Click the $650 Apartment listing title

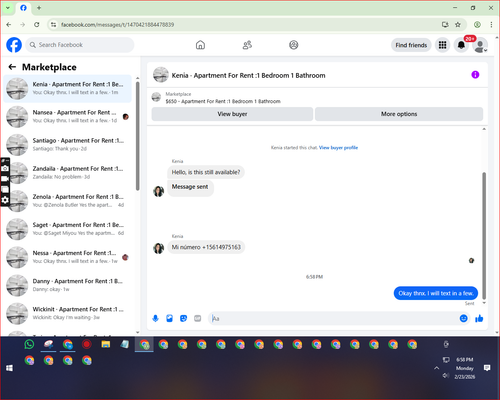coord(223,101)
